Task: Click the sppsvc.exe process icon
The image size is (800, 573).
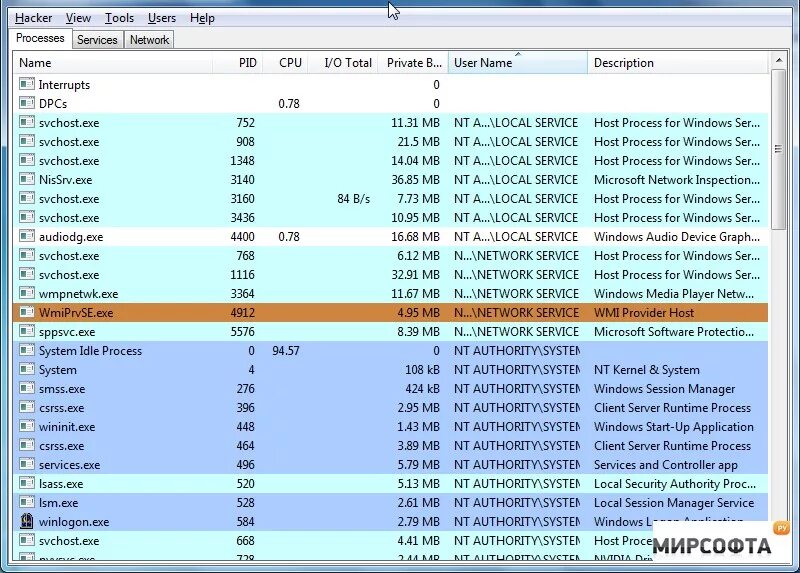Action: coord(27,331)
